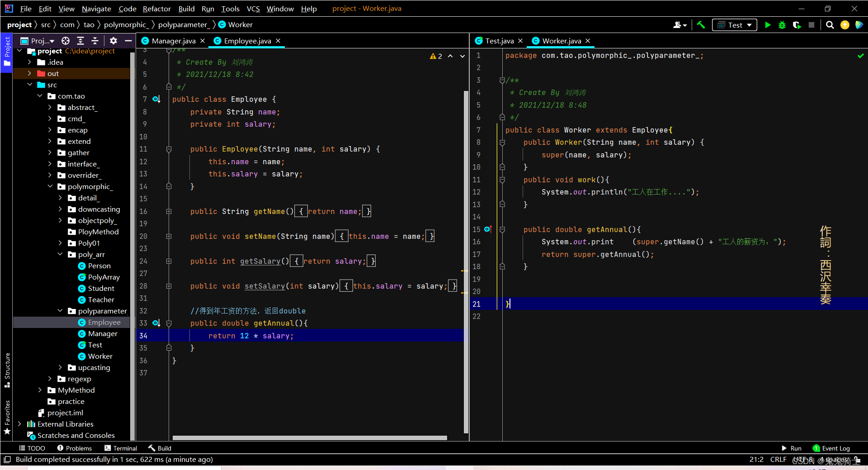Screen dimensions: 868x470
Task: Open Project panel settings gear
Action: (113, 41)
